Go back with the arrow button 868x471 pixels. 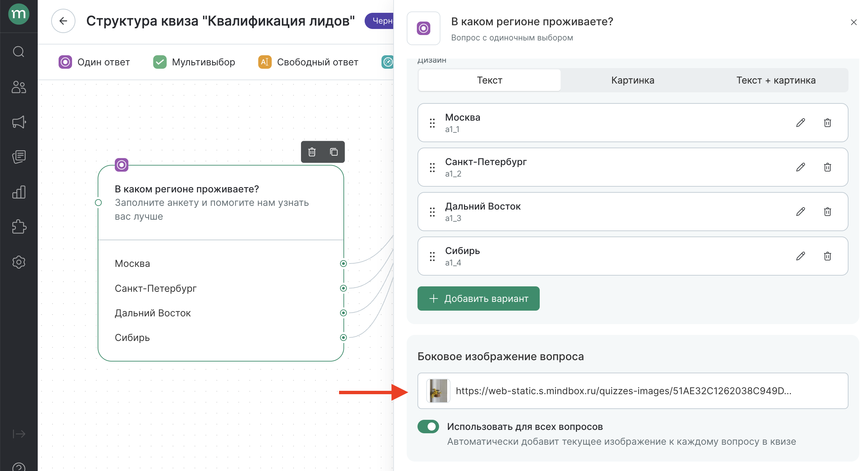click(x=63, y=21)
